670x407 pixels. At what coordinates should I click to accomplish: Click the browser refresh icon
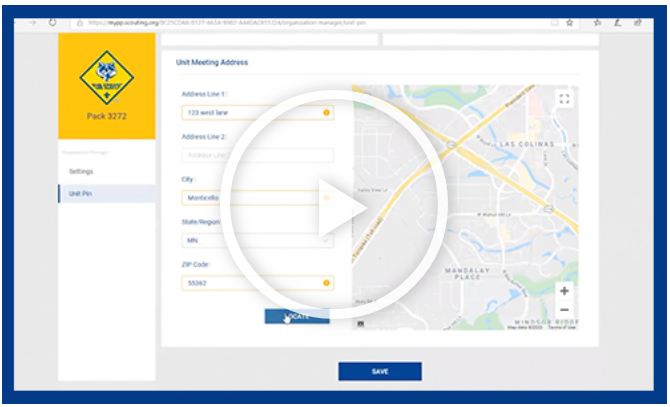(x=52, y=21)
